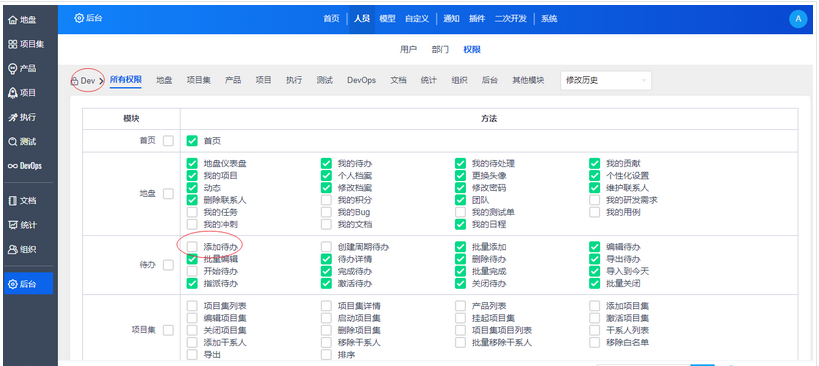
Task: Open 执行 in the sidebar
Action: [22, 117]
